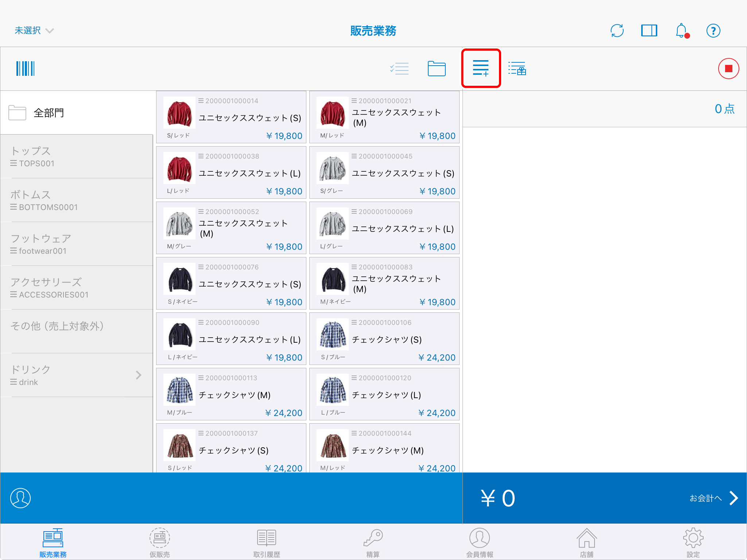
Task: Switch to 店舗 tab
Action: point(587,543)
